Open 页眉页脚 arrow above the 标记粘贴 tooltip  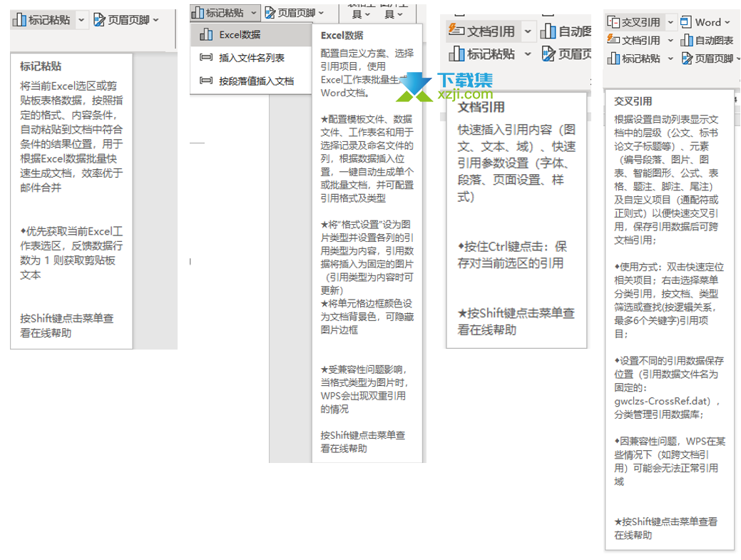(x=156, y=20)
